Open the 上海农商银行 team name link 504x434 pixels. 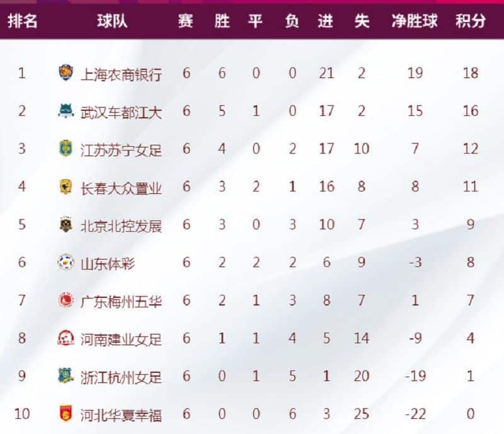pyautogui.click(x=121, y=74)
